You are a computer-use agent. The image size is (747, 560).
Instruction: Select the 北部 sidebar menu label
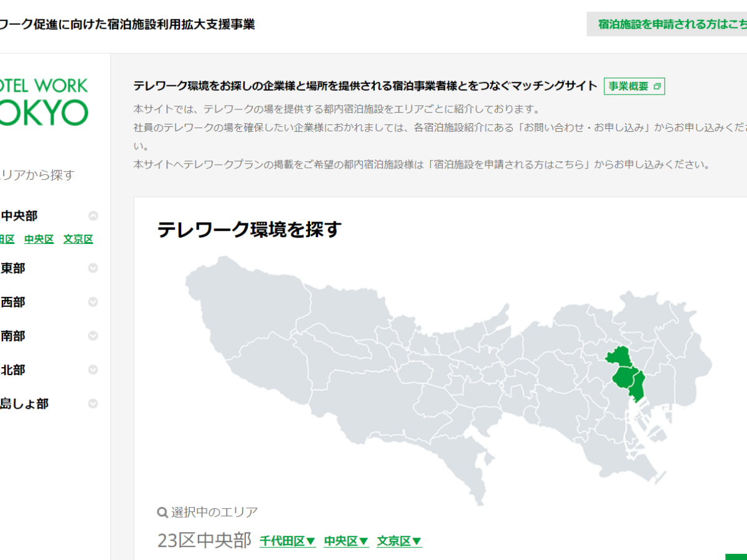click(13, 370)
